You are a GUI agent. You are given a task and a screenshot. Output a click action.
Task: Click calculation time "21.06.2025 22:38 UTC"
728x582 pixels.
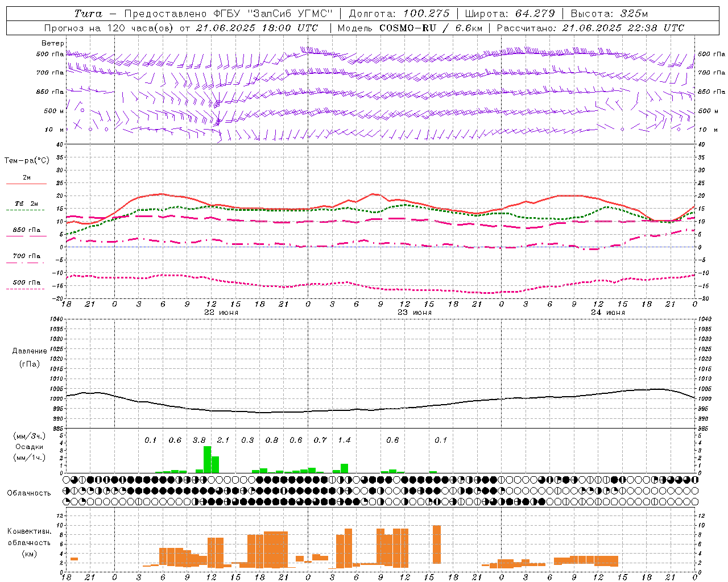(x=623, y=28)
